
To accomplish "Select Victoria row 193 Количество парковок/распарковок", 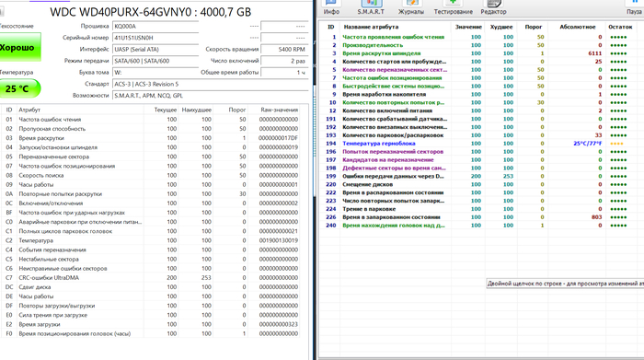I will tap(481, 135).
